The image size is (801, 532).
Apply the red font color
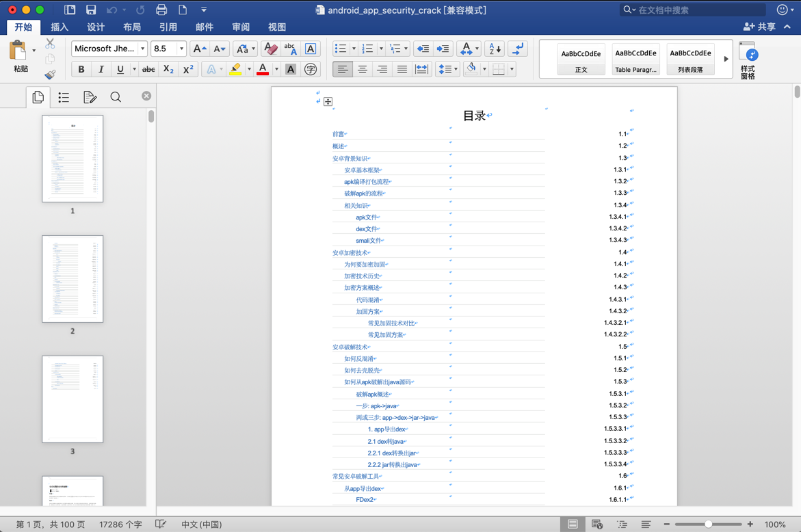click(x=263, y=69)
